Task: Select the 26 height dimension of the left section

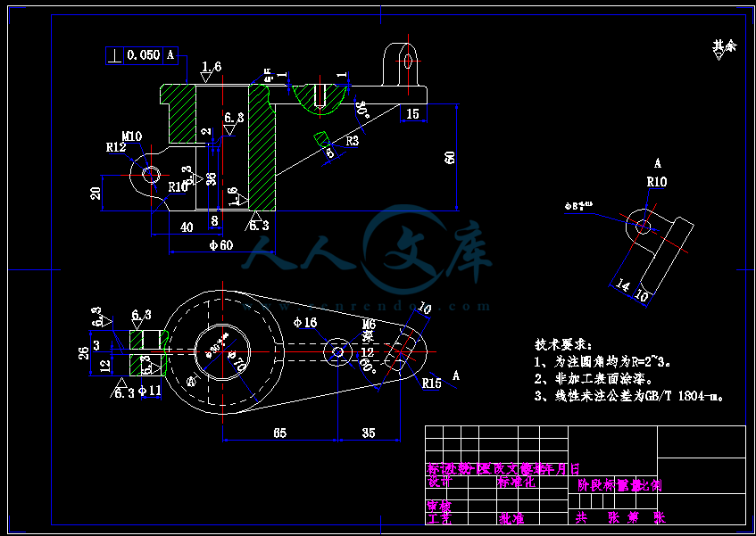Action: tap(85, 353)
